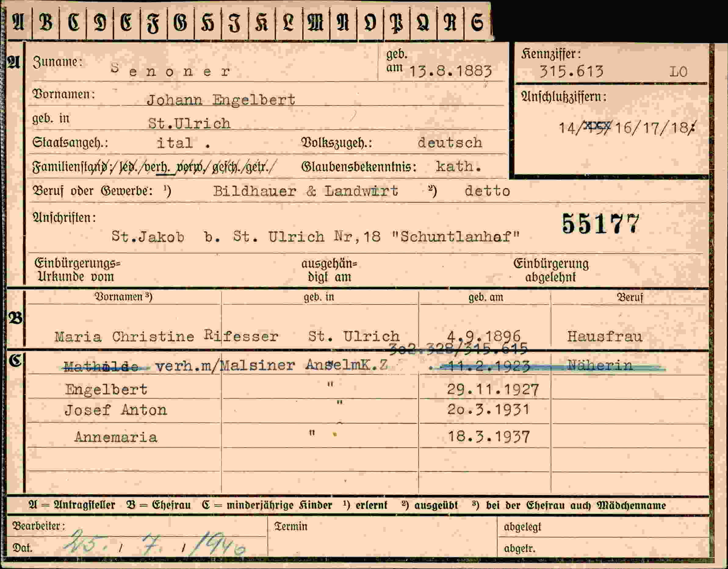Click the crossed-out date "11.2.1923"
The height and width of the screenshot is (569, 728).
489,366
